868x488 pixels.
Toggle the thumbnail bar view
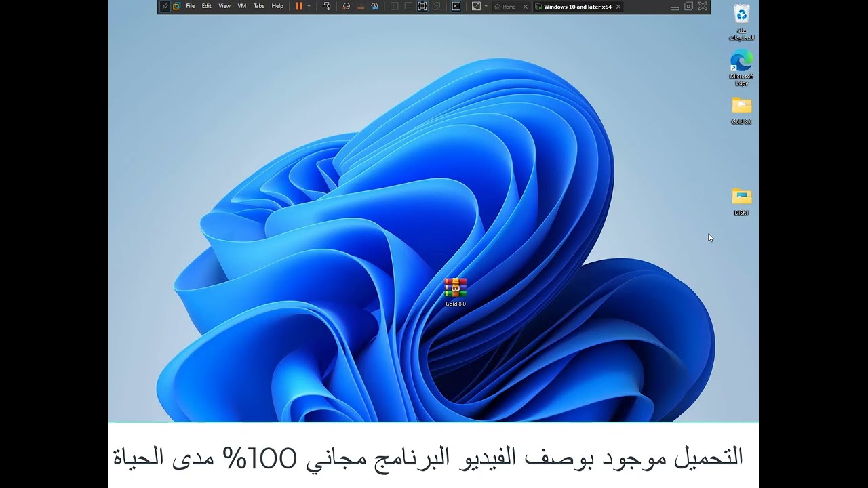[x=408, y=6]
